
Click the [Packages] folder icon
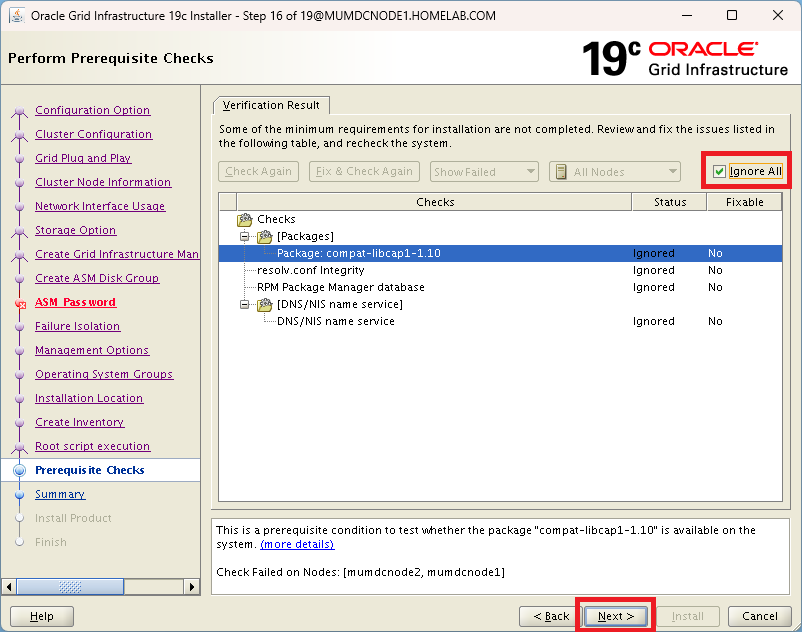click(265, 237)
